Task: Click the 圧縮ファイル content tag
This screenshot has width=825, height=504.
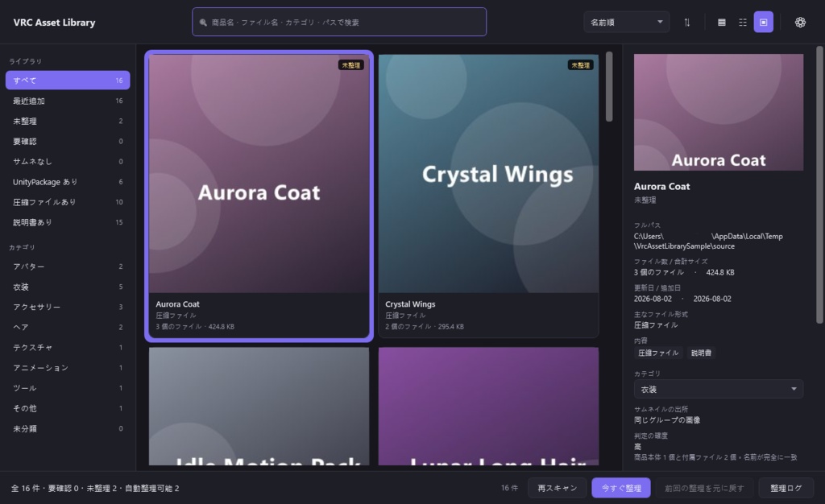Action: coord(658,353)
